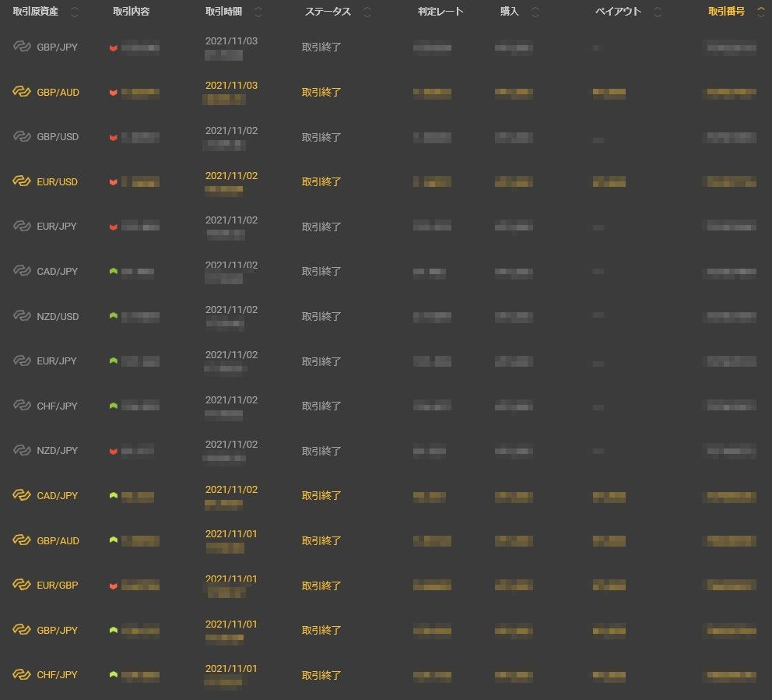This screenshot has width=772, height=700.
Task: Open the EUR/USD trade label
Action: [57, 181]
